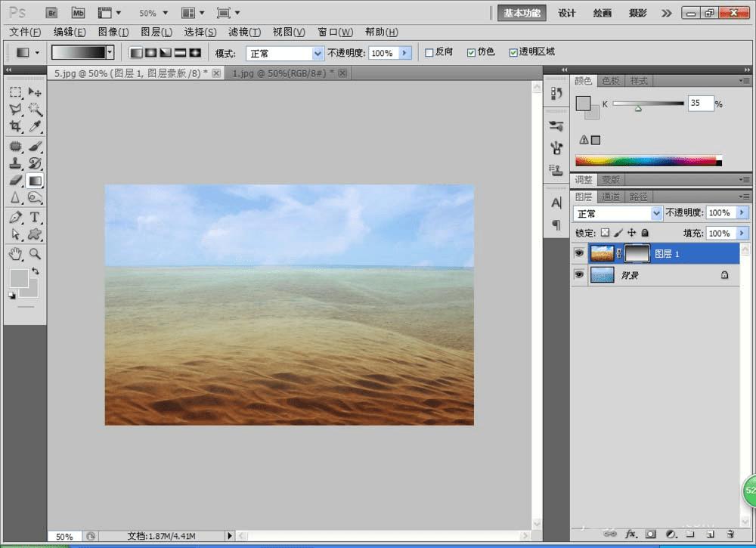756x548 pixels.
Task: Click the 基本功能 workspace button
Action: click(x=522, y=13)
